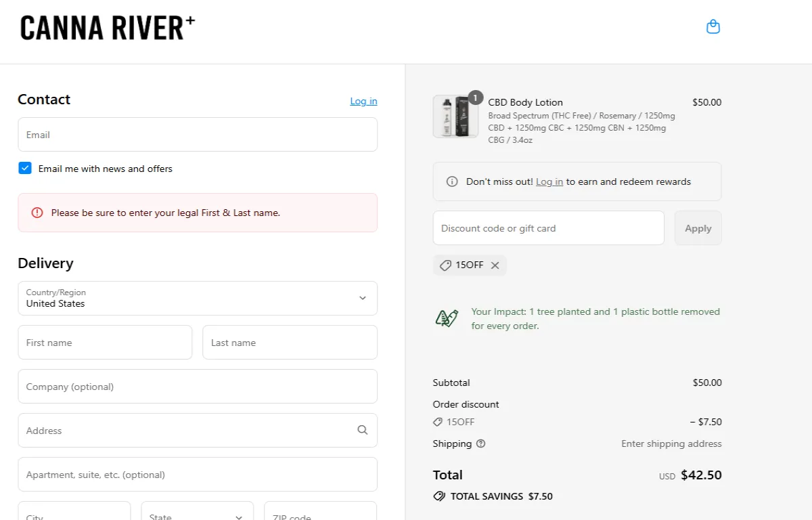Click the Discount code or gift card field

coord(548,228)
